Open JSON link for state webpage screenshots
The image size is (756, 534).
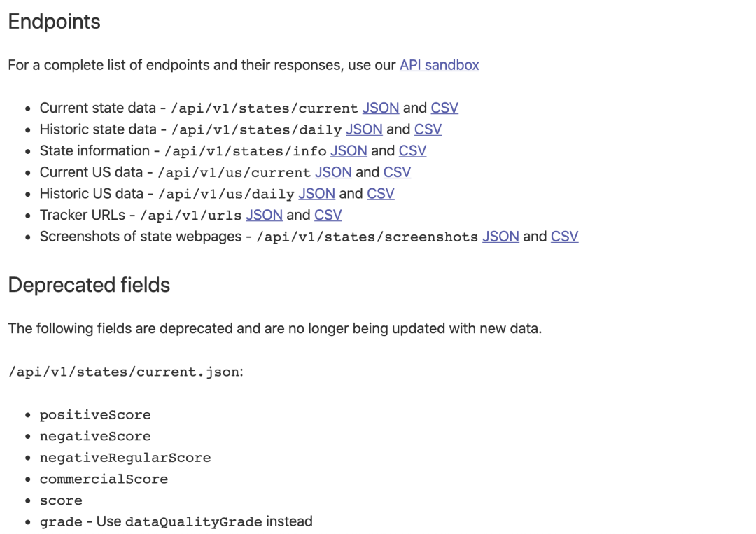[500, 237]
